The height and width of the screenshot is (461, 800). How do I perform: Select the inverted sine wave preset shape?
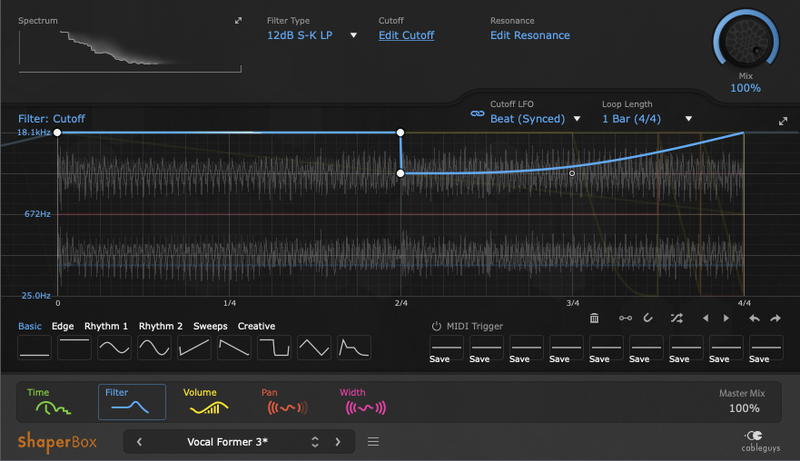pyautogui.click(x=154, y=348)
